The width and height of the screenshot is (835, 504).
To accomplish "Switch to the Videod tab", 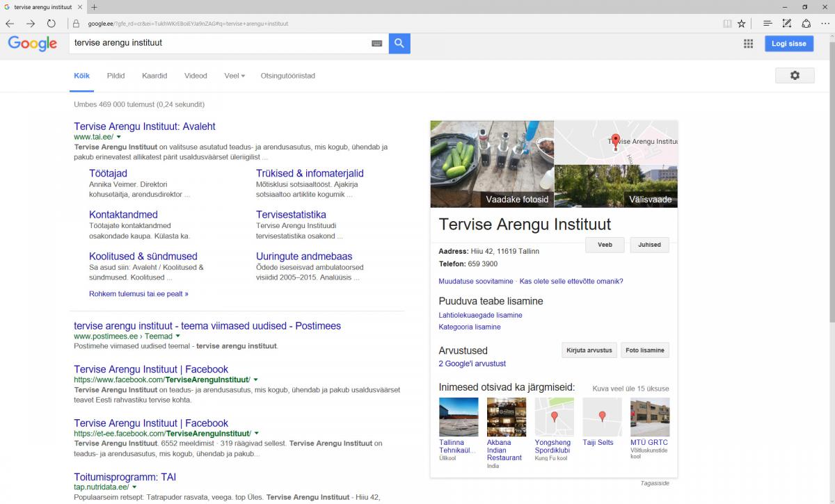I will (x=196, y=76).
